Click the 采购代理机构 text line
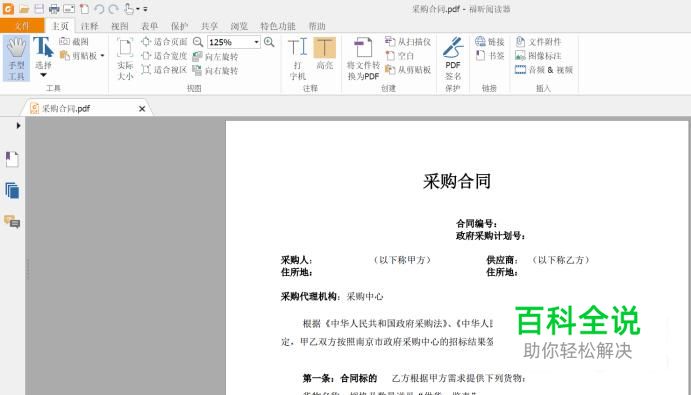The height and width of the screenshot is (395, 691). click(332, 297)
